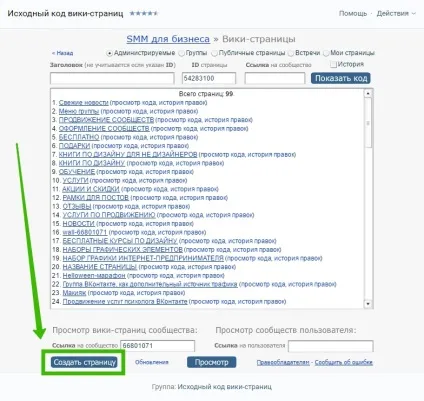Viewport: 424px width, 401px height.
Task: Open the Обновления link
Action: [152, 362]
